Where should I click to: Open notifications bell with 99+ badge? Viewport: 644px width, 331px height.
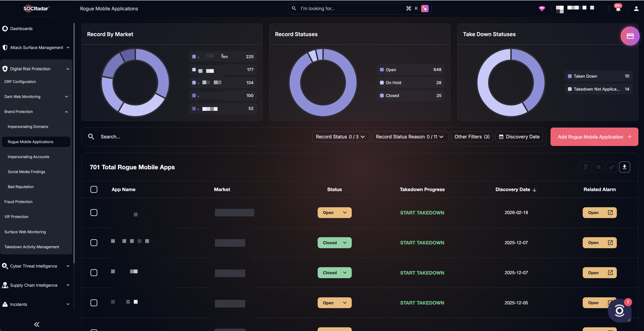(x=618, y=8)
